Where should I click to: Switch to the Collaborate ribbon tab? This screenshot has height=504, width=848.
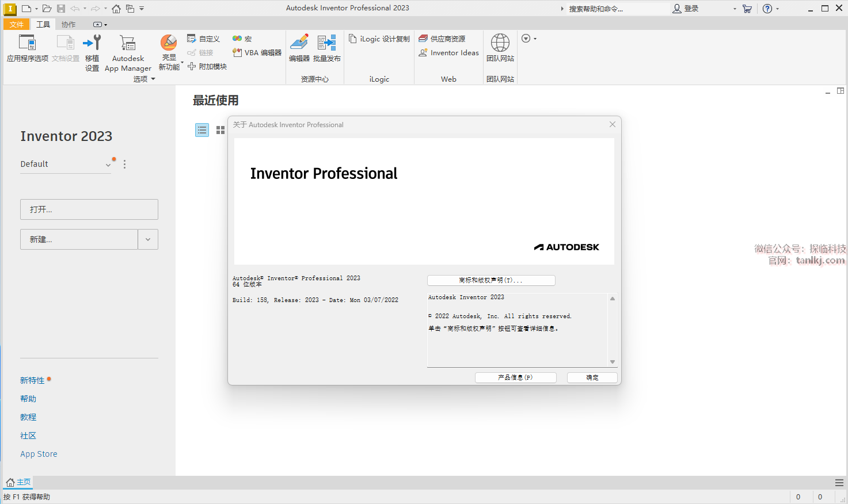click(69, 24)
